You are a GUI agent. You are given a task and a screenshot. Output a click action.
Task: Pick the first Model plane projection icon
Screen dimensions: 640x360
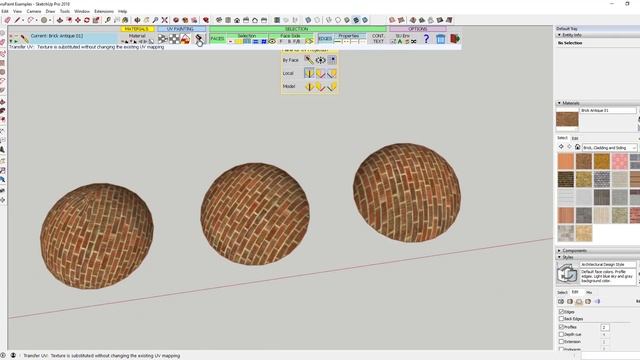pyautogui.click(x=309, y=87)
